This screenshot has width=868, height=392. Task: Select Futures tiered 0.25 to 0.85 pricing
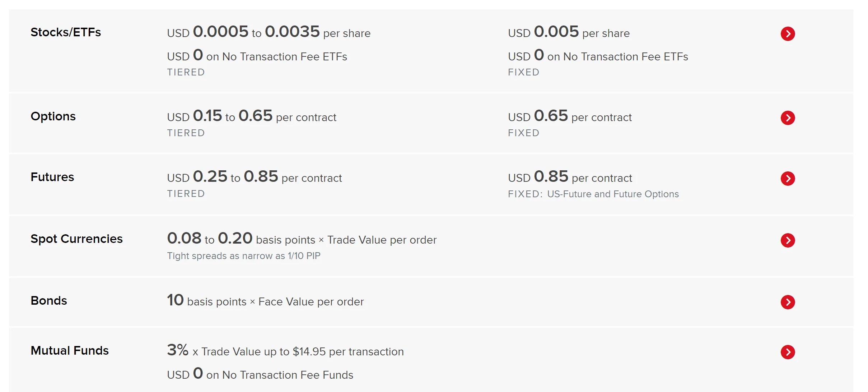pyautogui.click(x=254, y=177)
